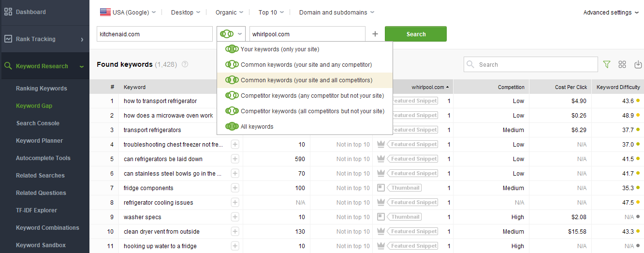The height and width of the screenshot is (253, 644).
Task: Click the help question mark next to Found keywords
Action: (x=185, y=64)
